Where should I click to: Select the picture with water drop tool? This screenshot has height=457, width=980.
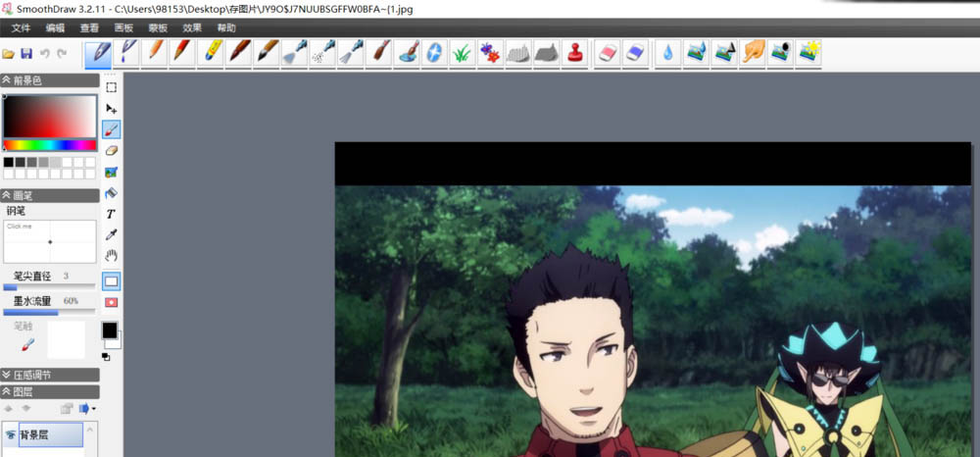click(x=696, y=53)
